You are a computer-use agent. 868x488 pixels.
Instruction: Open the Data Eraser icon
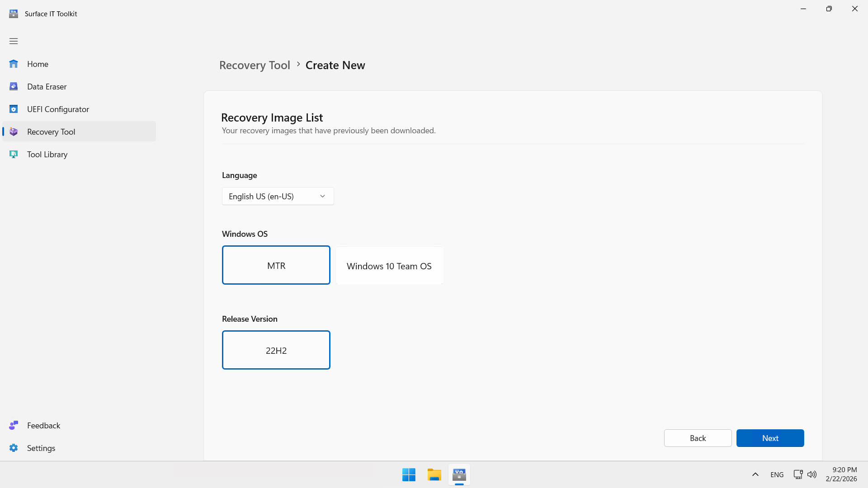14,86
